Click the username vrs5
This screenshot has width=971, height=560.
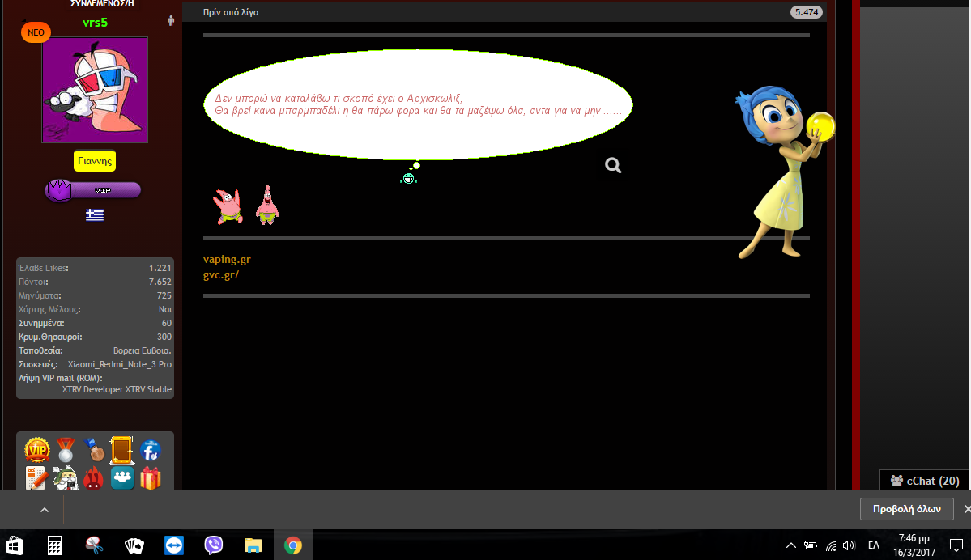pos(95,22)
